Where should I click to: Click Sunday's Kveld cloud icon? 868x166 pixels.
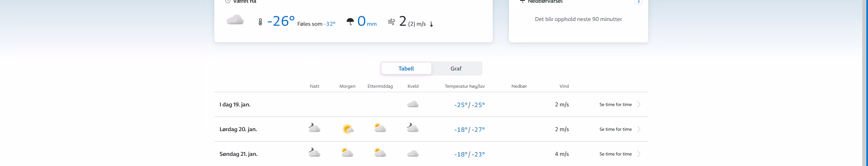click(413, 154)
